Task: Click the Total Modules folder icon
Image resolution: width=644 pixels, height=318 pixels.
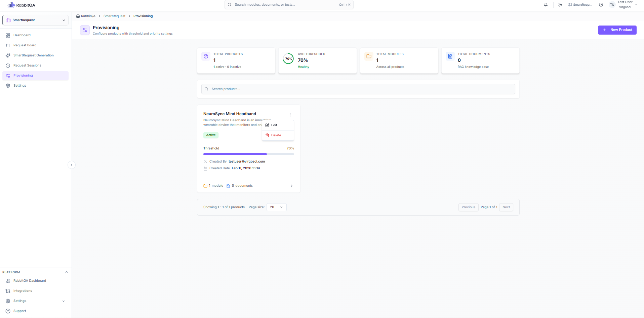Action: point(369,56)
